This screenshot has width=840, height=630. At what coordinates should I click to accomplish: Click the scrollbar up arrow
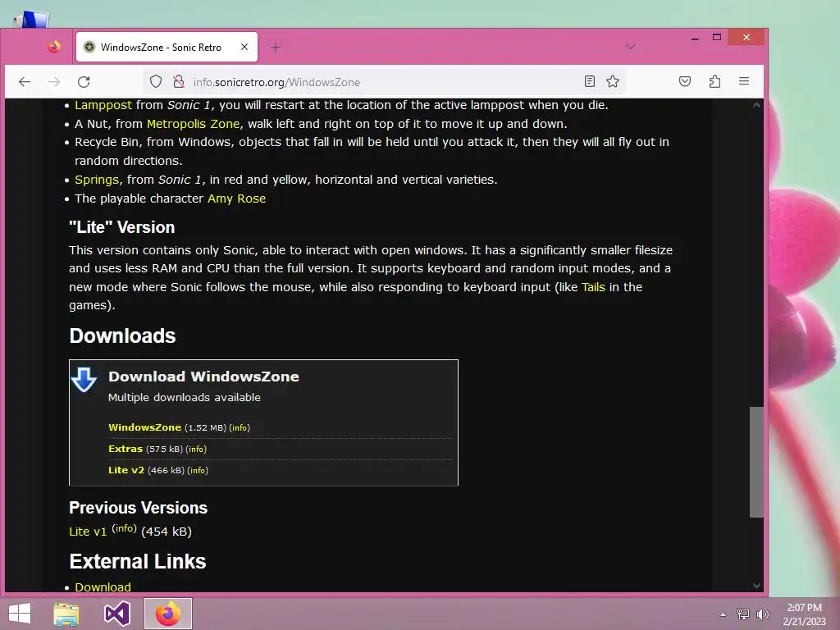756,105
